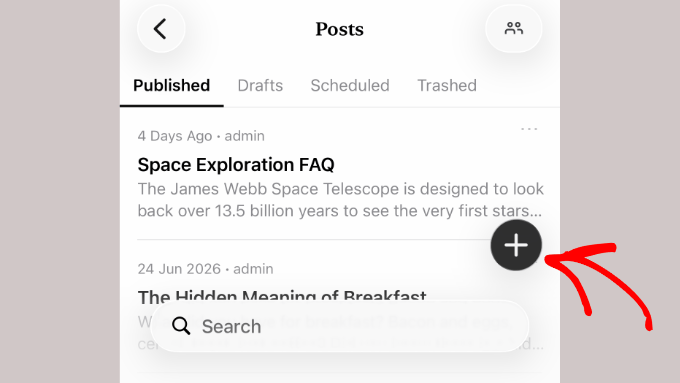The width and height of the screenshot is (680, 383).
Task: Go back using the left chevron
Action: [x=161, y=29]
